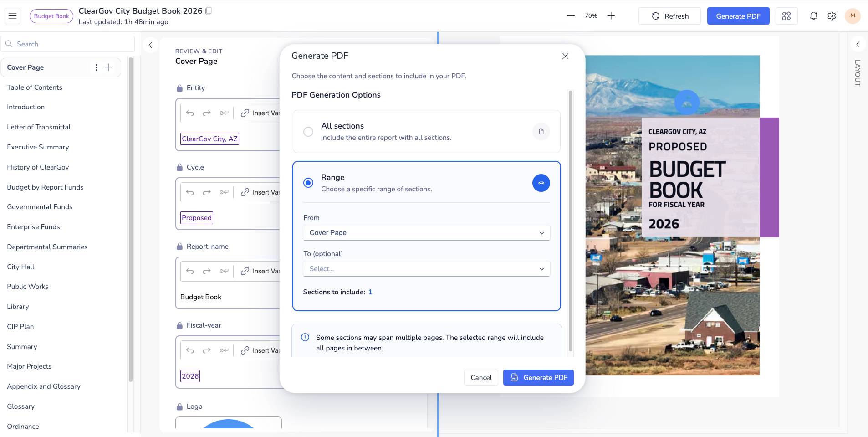Select Ordinance section
This screenshot has height=437, width=868.
pos(23,427)
